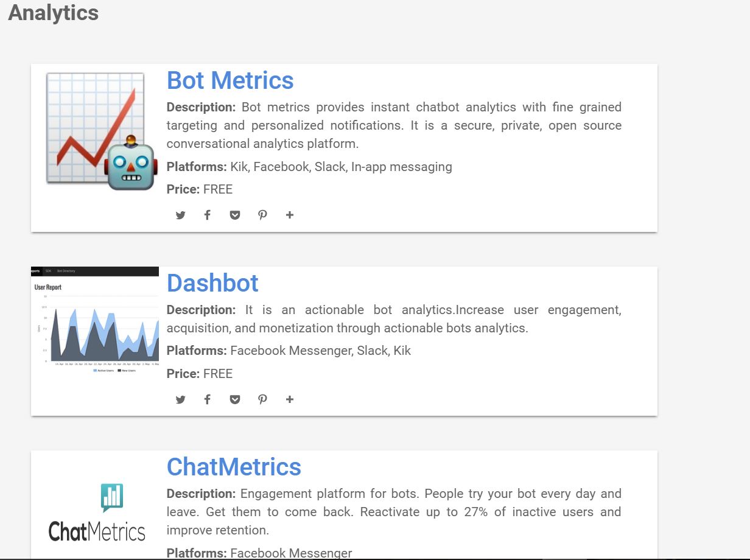Open the Dashbot title link
The height and width of the screenshot is (560, 750).
click(212, 283)
